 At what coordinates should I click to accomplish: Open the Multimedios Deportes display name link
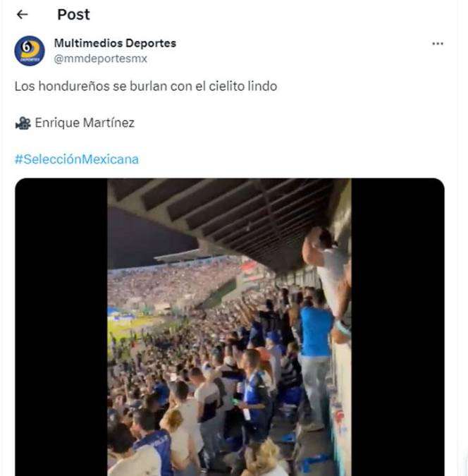tap(116, 43)
